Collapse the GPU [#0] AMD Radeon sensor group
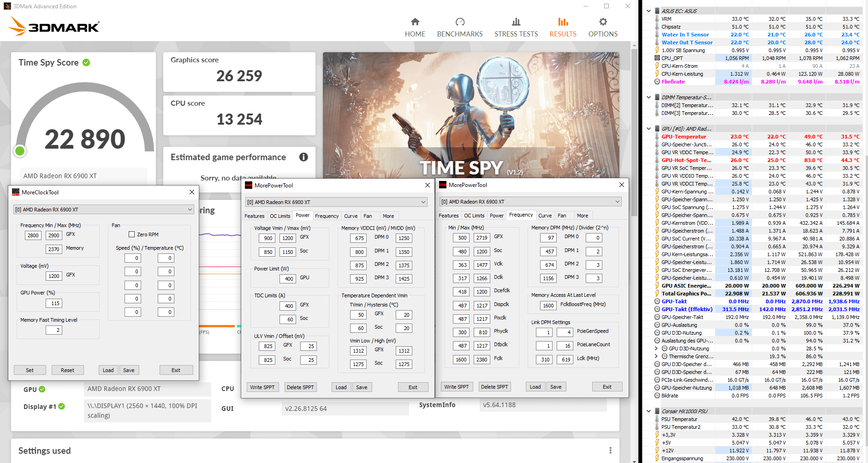 [x=648, y=129]
